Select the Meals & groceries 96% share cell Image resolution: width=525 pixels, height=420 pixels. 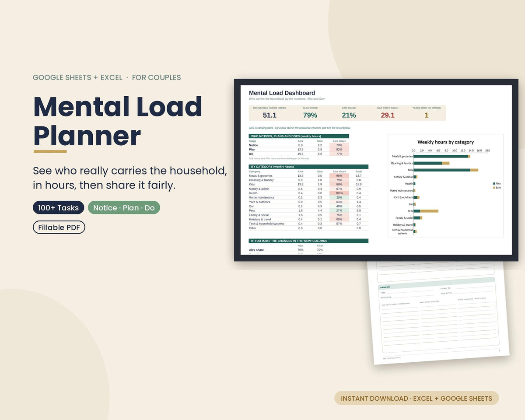click(x=339, y=175)
